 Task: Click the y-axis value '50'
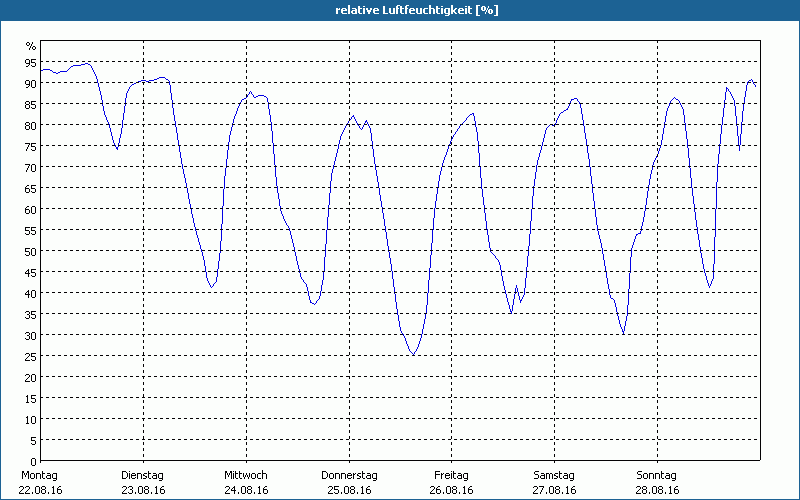click(31, 251)
